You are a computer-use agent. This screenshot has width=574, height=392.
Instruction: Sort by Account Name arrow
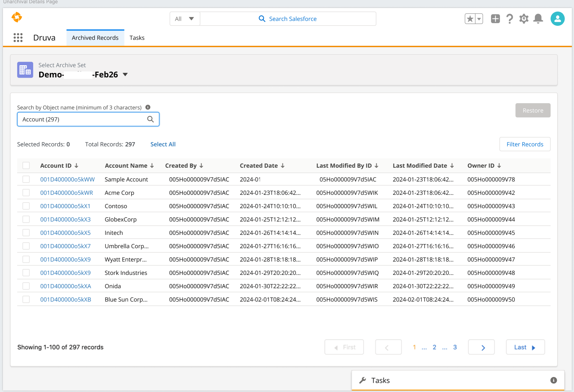(x=152, y=165)
